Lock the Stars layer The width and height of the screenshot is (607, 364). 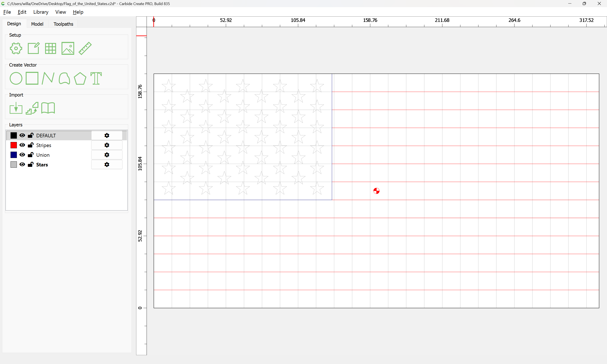point(31,165)
